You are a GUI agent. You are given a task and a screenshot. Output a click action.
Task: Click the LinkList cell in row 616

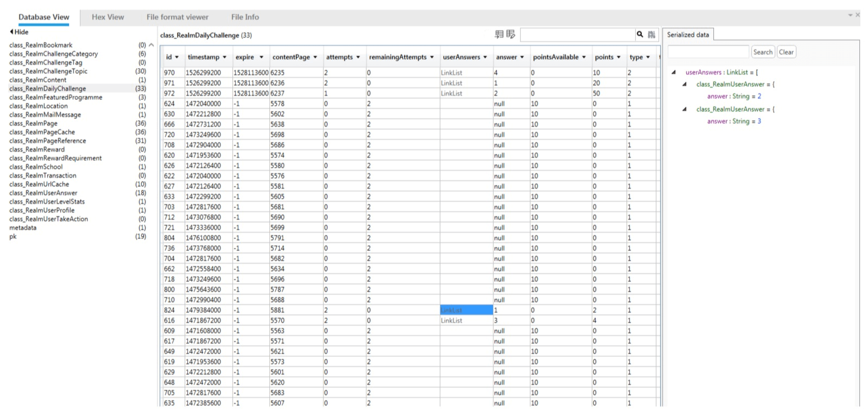pyautogui.click(x=466, y=321)
